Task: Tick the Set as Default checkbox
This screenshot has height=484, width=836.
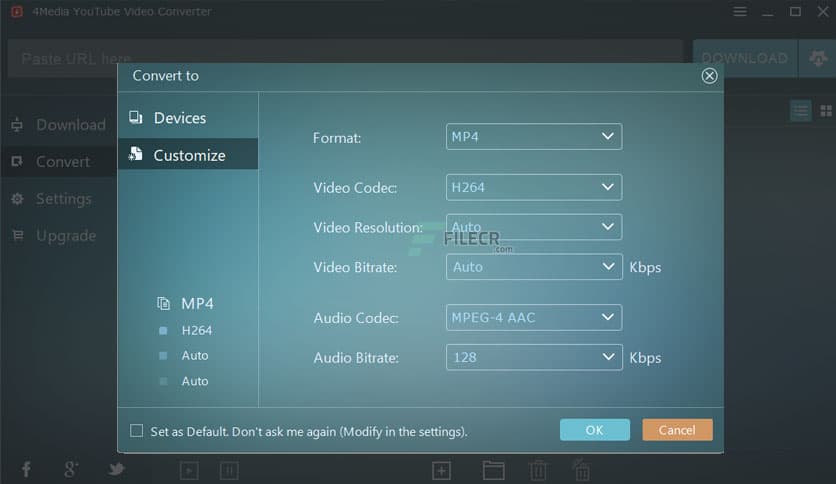Action: pyautogui.click(x=136, y=431)
